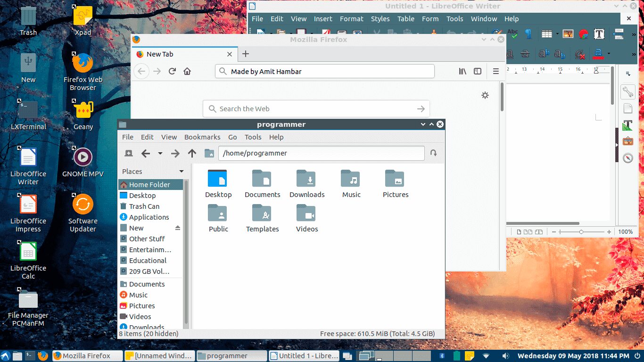Viewport: 644px width, 362px height.
Task: Toggle formatting marks display
Action: point(528,34)
